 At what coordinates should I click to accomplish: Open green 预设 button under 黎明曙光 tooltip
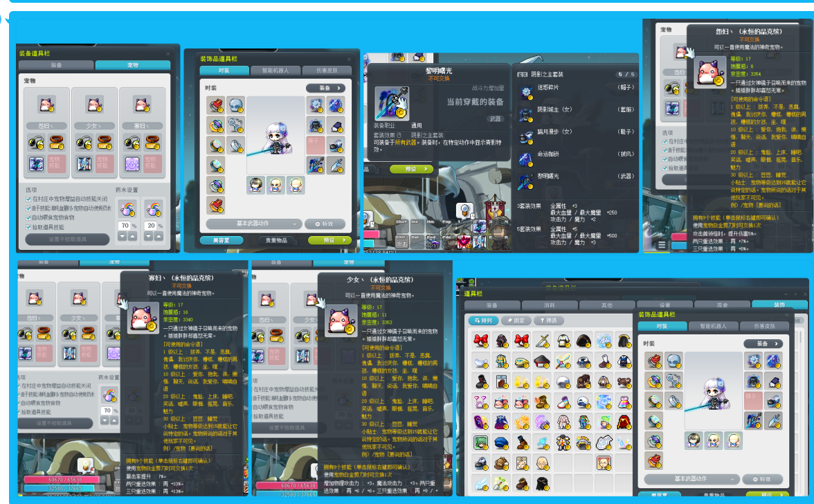tap(411, 169)
